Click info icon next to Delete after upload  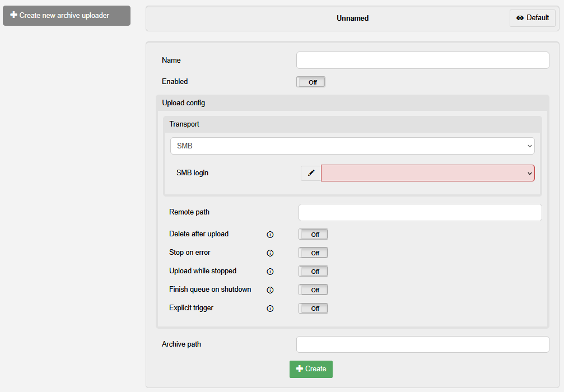click(x=270, y=235)
